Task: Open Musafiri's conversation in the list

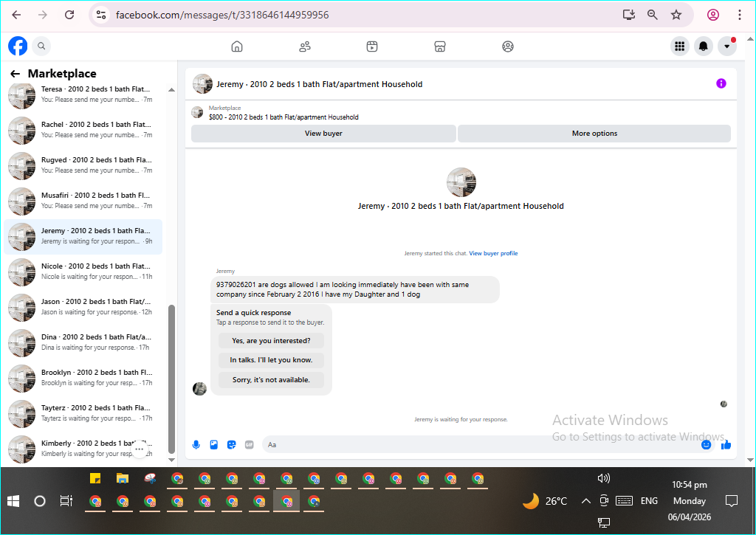Action: click(83, 201)
